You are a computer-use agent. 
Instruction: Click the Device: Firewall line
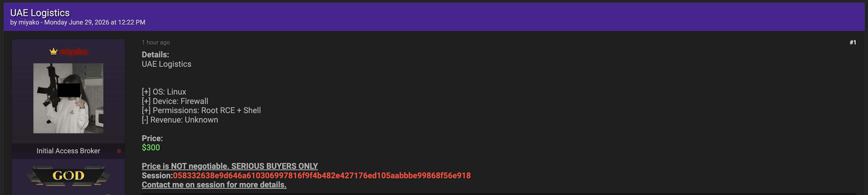click(175, 101)
